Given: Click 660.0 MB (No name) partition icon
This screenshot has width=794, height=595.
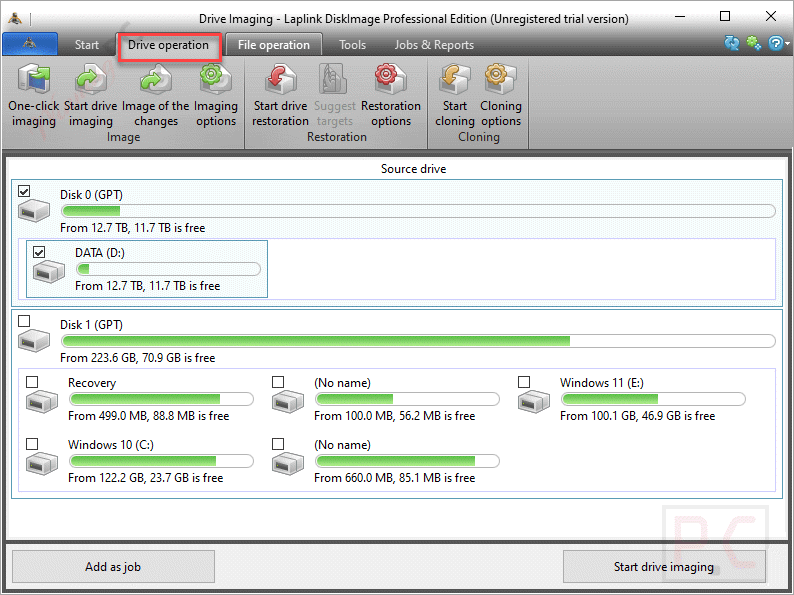Looking at the screenshot, I should tap(288, 463).
